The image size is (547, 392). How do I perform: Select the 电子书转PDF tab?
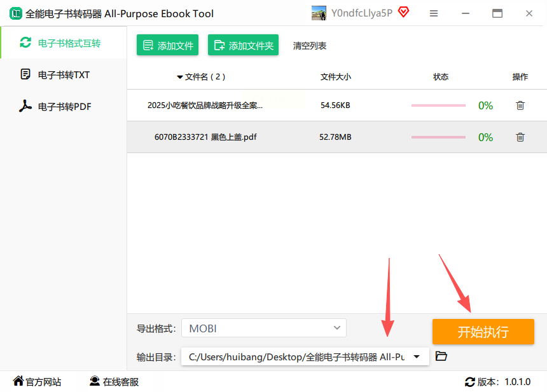[64, 106]
